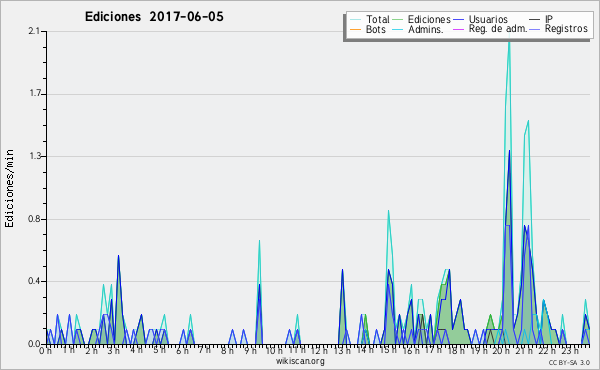Click the '12 h' x-axis label
The image size is (600, 370).
click(x=319, y=351)
